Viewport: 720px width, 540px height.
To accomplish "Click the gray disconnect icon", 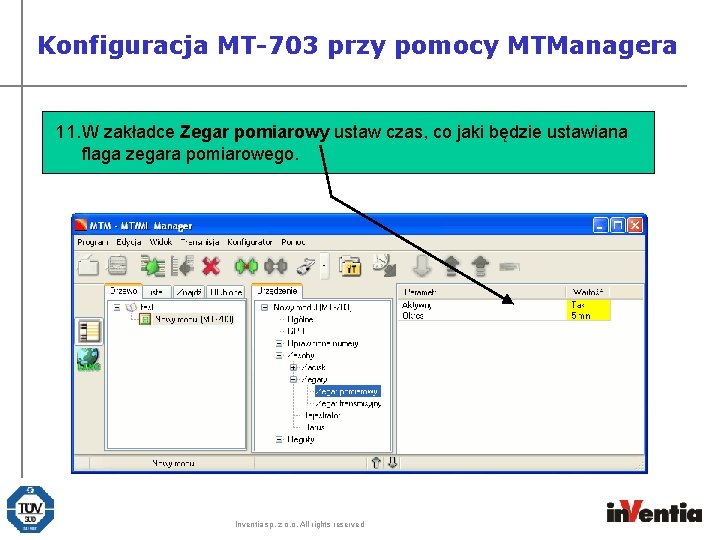I will (x=276, y=266).
